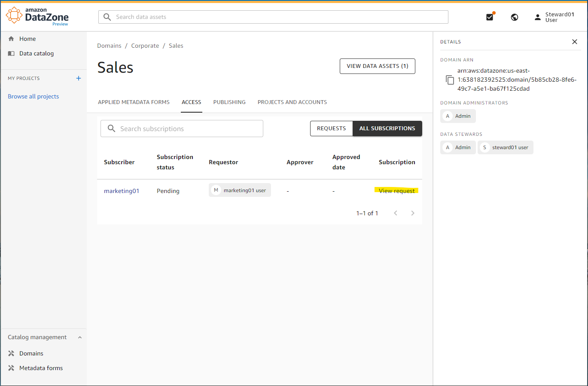Open Data catalog in the sidebar
Viewport: 588px width, 386px height.
tap(37, 53)
